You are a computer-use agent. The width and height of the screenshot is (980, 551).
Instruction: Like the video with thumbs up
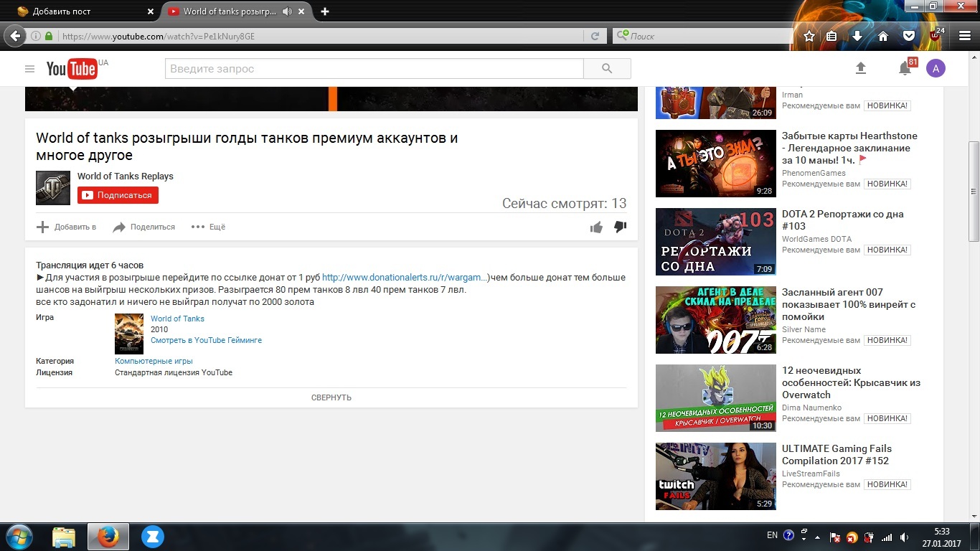[596, 227]
